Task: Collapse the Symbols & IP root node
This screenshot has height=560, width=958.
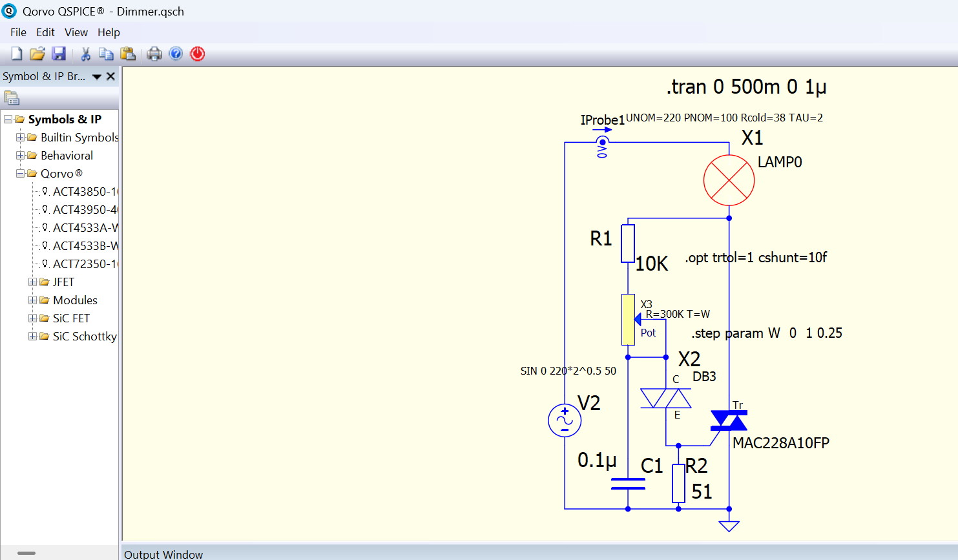Action: click(8, 119)
